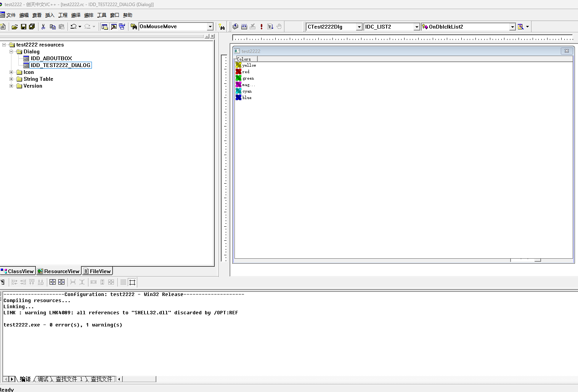Expand the String Table folder node
The width and height of the screenshot is (578, 392).
11,79
